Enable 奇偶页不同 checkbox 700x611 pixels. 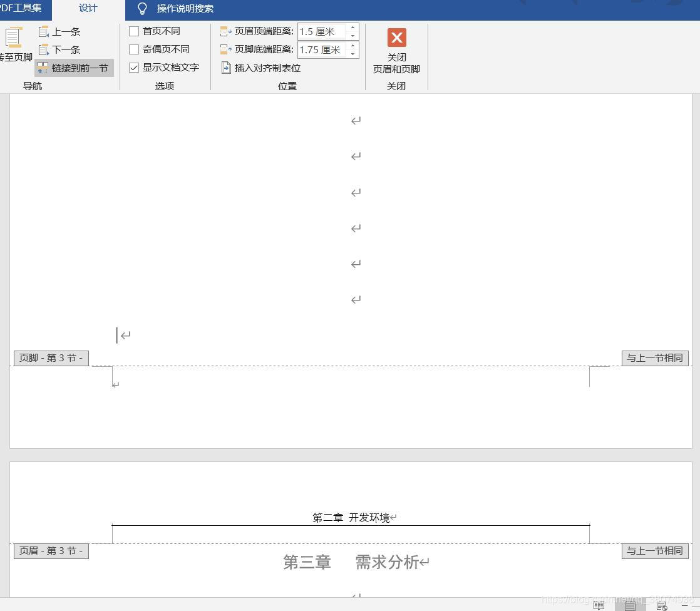(134, 49)
